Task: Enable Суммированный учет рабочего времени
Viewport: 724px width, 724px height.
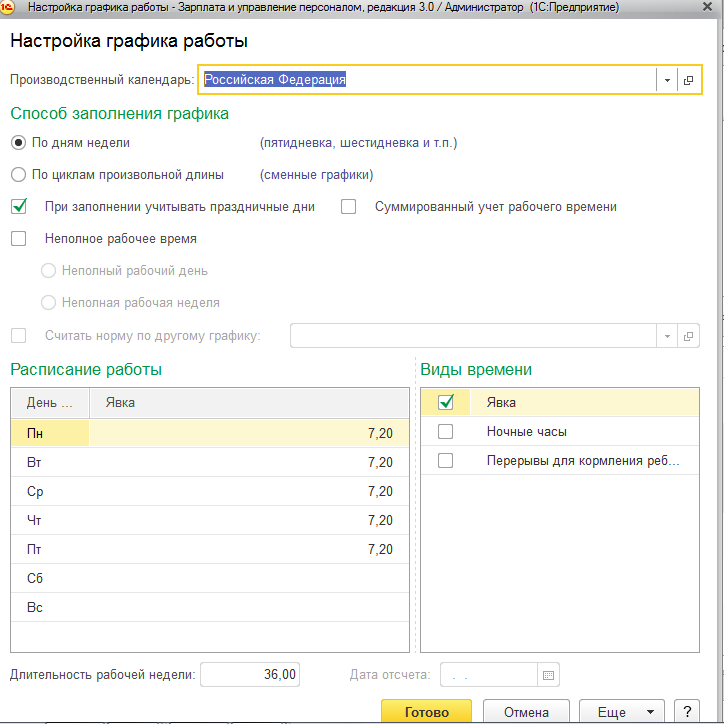Action: 348,206
